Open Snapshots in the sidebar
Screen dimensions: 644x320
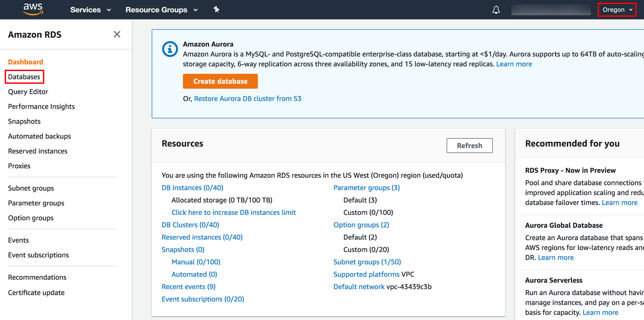tap(24, 121)
